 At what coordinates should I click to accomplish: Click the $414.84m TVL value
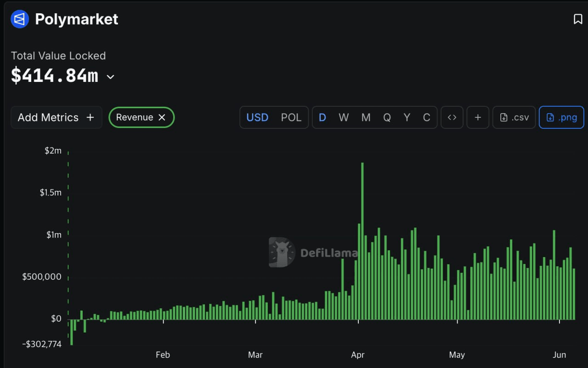click(55, 76)
